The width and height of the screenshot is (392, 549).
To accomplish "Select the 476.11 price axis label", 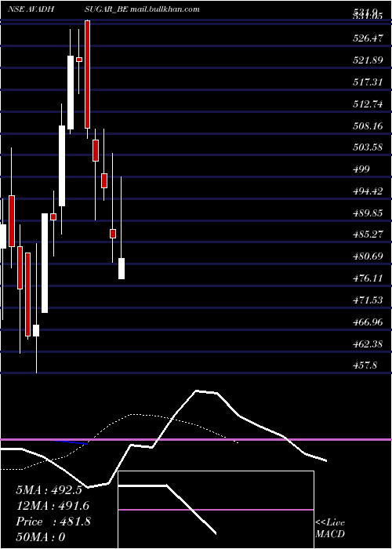I will [x=368, y=278].
